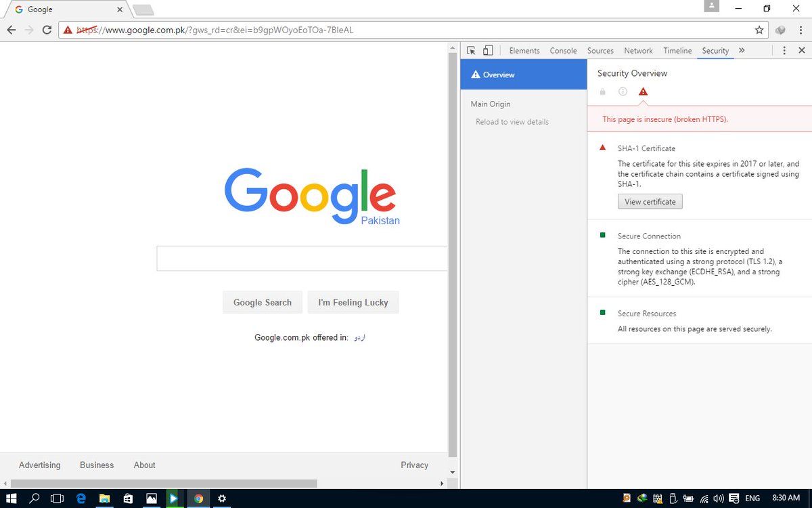812x508 pixels.
Task: Open DevTools more options (three dots)
Action: click(x=784, y=51)
